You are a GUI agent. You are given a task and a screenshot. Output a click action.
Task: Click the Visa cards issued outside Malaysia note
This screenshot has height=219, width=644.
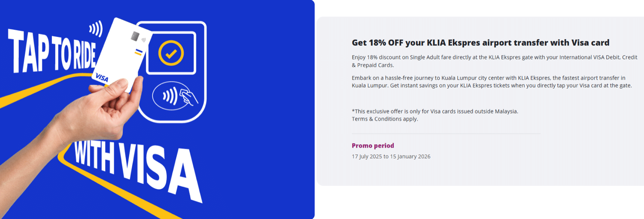tap(435, 111)
